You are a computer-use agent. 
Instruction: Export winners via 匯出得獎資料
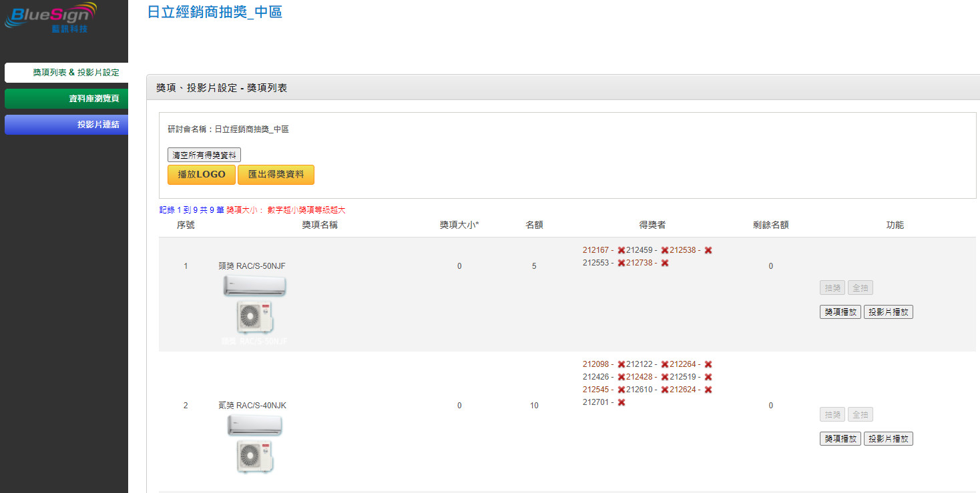click(276, 175)
